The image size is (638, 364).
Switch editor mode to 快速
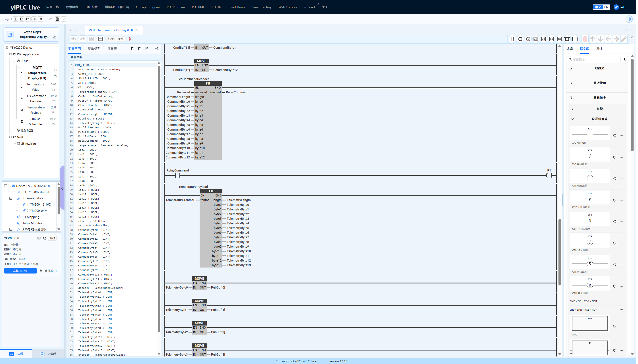[x=111, y=39]
